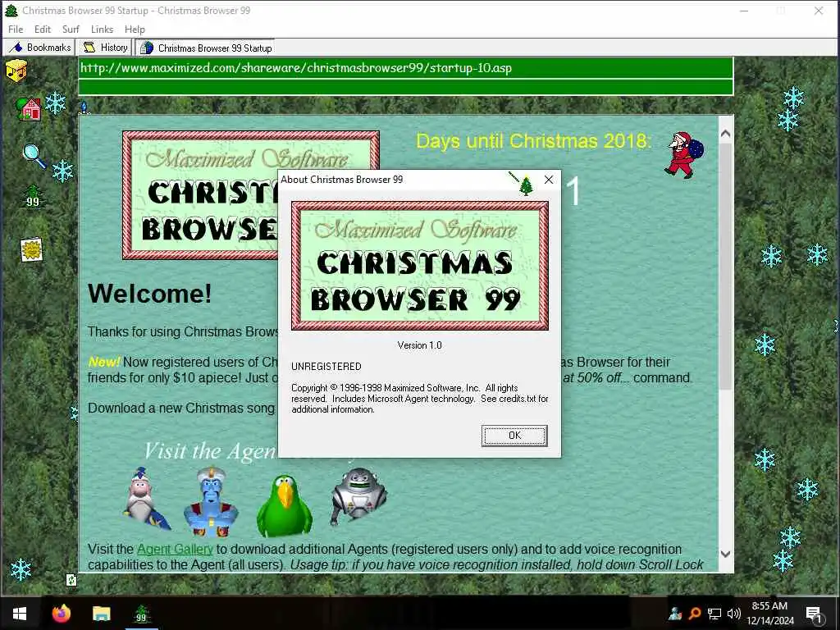Image resolution: width=840 pixels, height=630 pixels.
Task: Click the Merlin wizard agent image
Action: 146,498
